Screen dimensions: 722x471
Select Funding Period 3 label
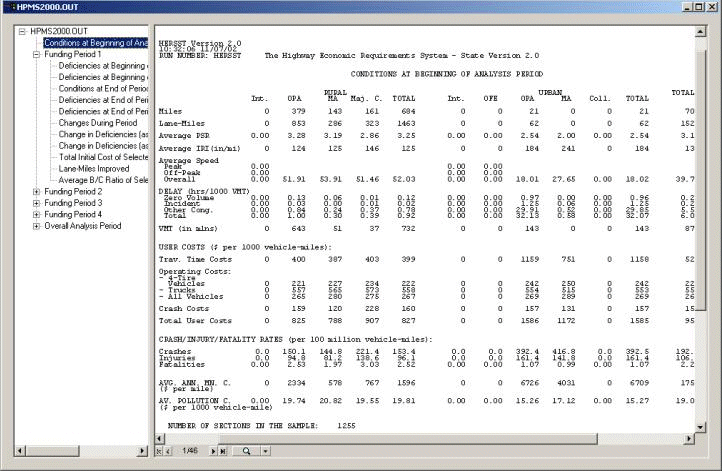[x=73, y=203]
